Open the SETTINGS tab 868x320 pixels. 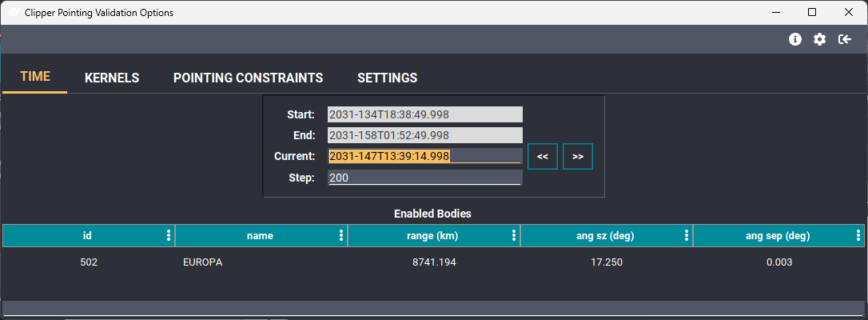point(387,78)
